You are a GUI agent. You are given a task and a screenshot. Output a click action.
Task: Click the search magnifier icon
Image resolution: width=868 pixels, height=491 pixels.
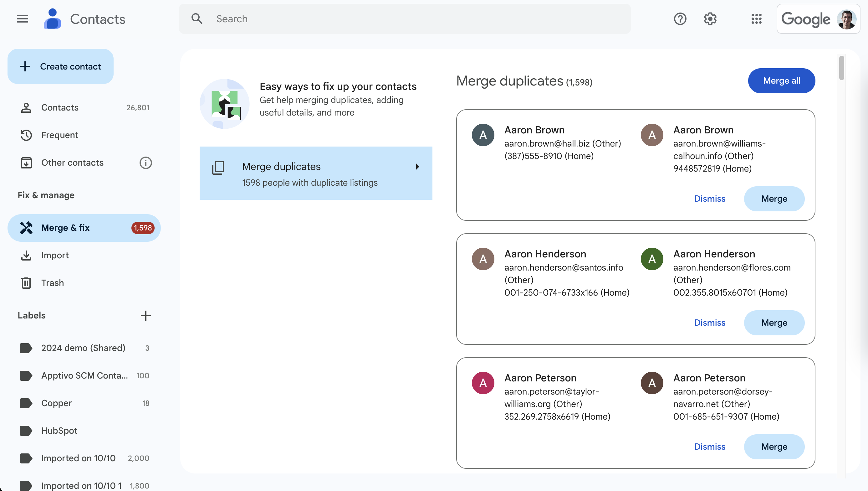coord(197,19)
